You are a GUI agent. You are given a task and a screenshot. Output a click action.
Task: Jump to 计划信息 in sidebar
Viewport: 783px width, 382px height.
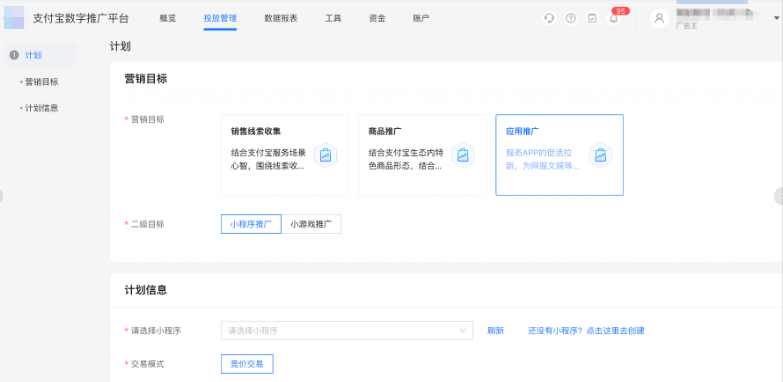coord(42,108)
